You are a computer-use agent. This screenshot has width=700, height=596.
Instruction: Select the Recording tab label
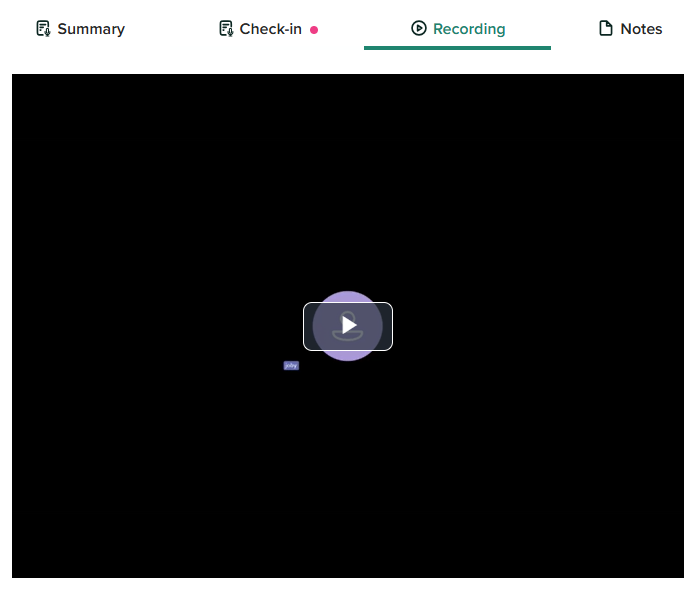click(x=469, y=29)
